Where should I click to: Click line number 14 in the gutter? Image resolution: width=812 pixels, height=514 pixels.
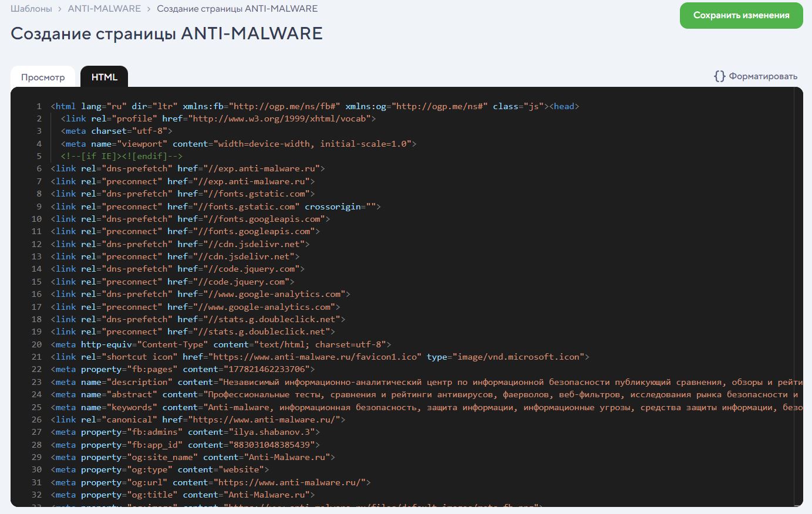point(36,269)
